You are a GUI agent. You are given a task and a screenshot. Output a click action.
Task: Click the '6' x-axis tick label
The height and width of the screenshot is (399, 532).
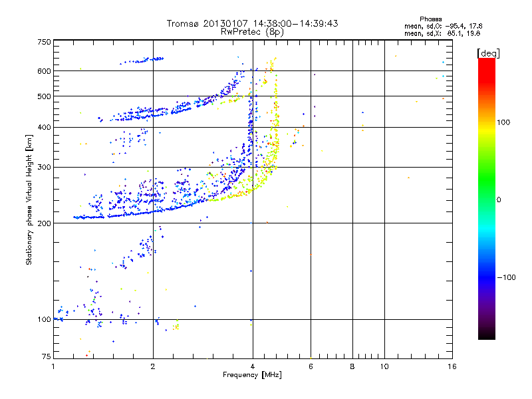pyautogui.click(x=311, y=366)
